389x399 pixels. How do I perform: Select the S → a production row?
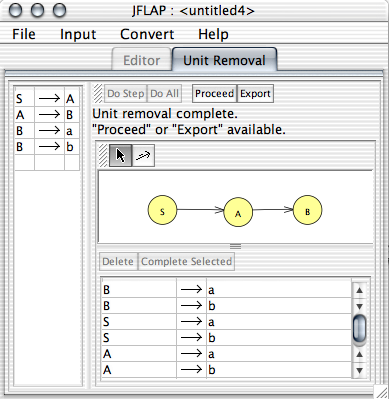click(226, 322)
